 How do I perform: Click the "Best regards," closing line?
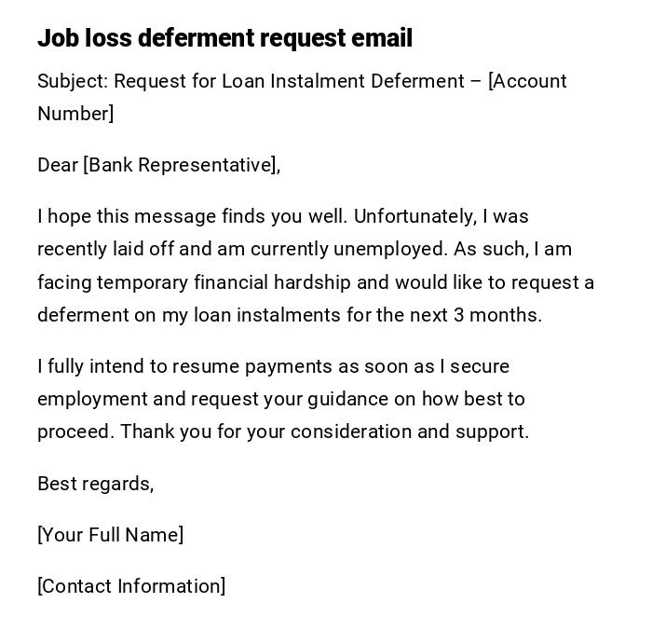tap(96, 484)
